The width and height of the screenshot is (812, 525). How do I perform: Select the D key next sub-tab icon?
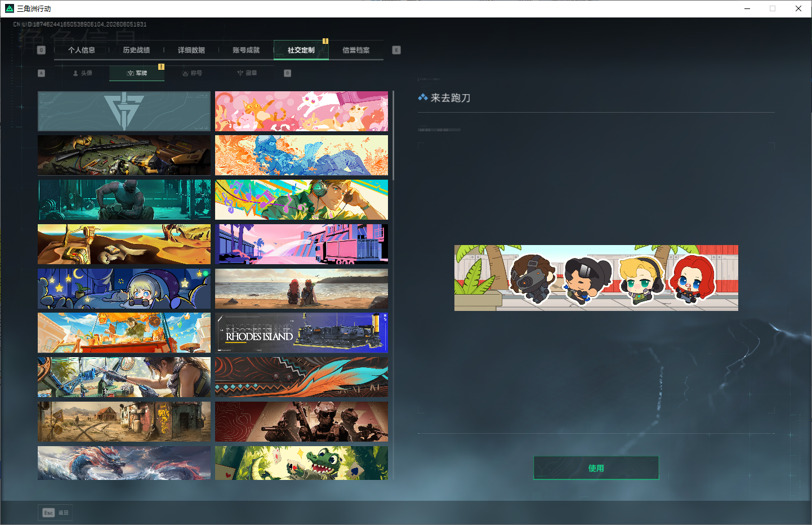coord(288,73)
